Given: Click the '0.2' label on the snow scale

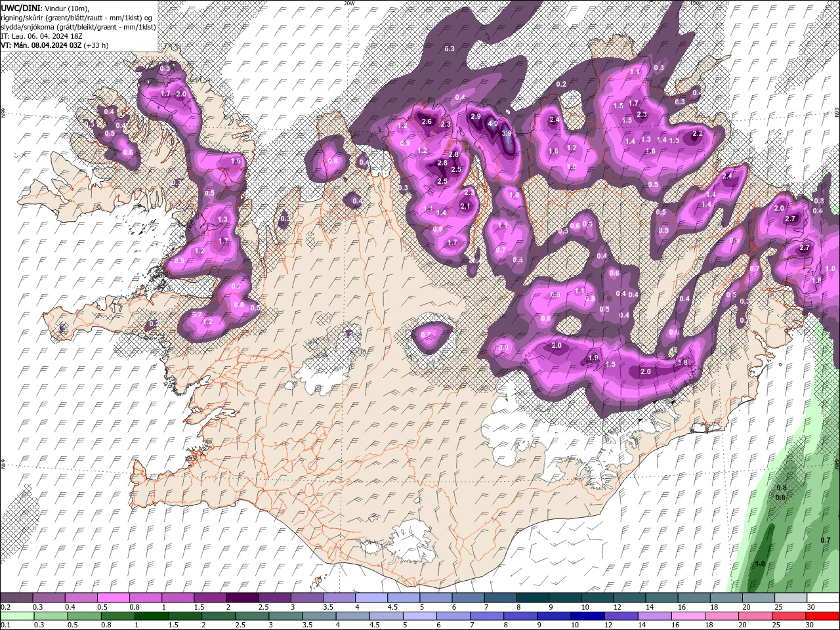Looking at the screenshot, I should pos(5,607).
